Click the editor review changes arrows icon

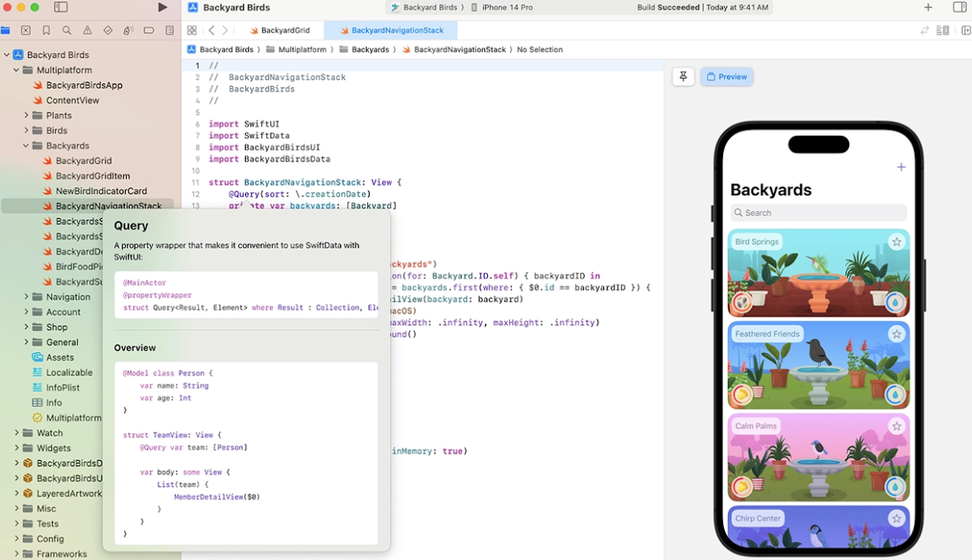click(925, 31)
